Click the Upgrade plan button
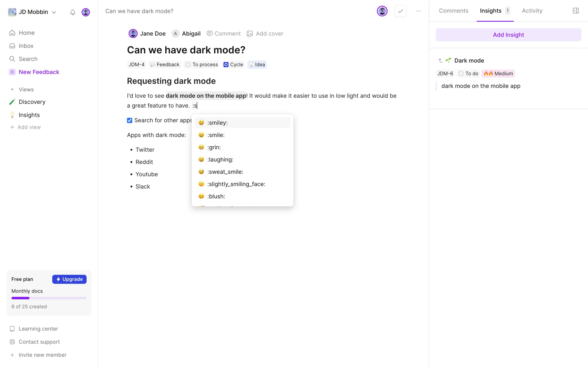Screen dimensions: 588x368 click(x=69, y=279)
